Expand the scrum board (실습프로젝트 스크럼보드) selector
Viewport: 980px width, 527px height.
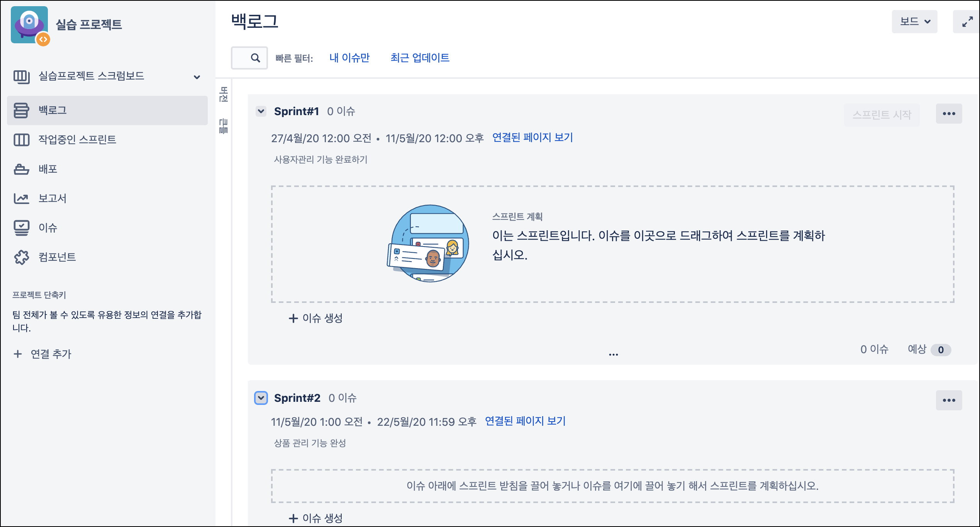pos(197,77)
